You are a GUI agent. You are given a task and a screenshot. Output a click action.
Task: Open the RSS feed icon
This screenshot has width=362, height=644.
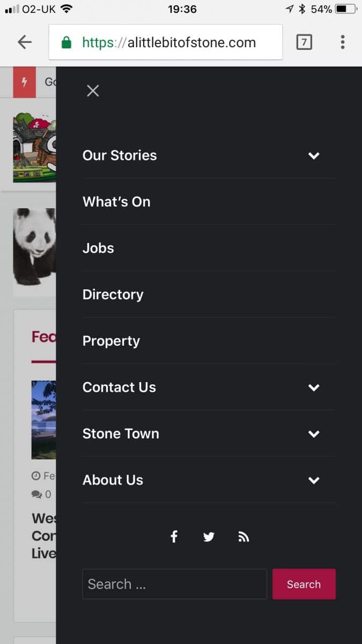[243, 537]
